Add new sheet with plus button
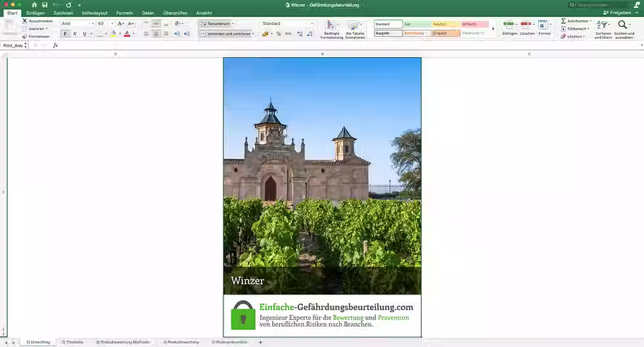The height and width of the screenshot is (347, 644). (x=260, y=342)
